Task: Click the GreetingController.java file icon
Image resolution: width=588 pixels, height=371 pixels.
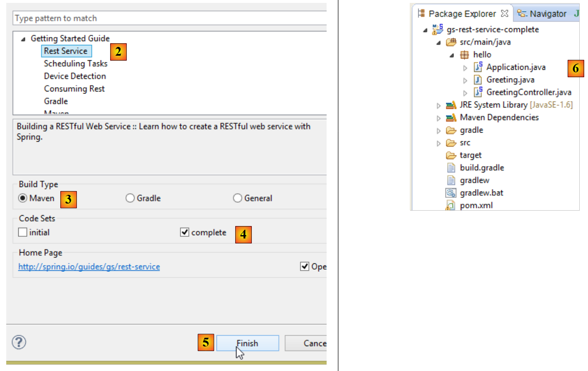Action: [x=478, y=92]
